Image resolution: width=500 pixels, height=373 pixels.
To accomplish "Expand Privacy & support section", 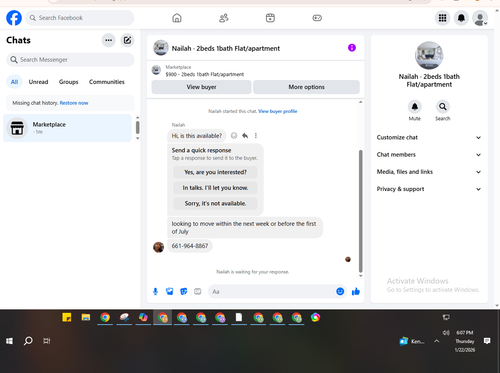I will [x=429, y=189].
